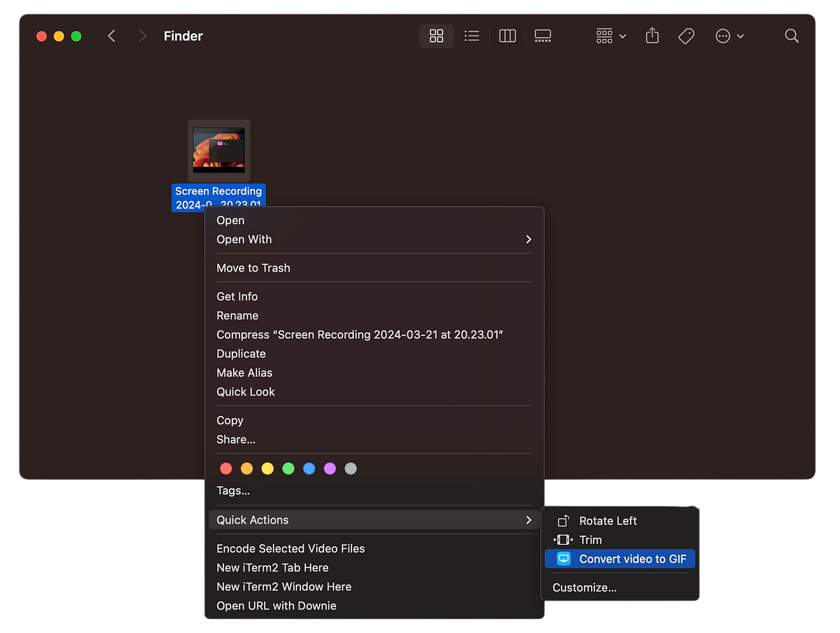This screenshot has height=633, width=840.
Task: Switch Finder to icon grid view
Action: tap(436, 36)
